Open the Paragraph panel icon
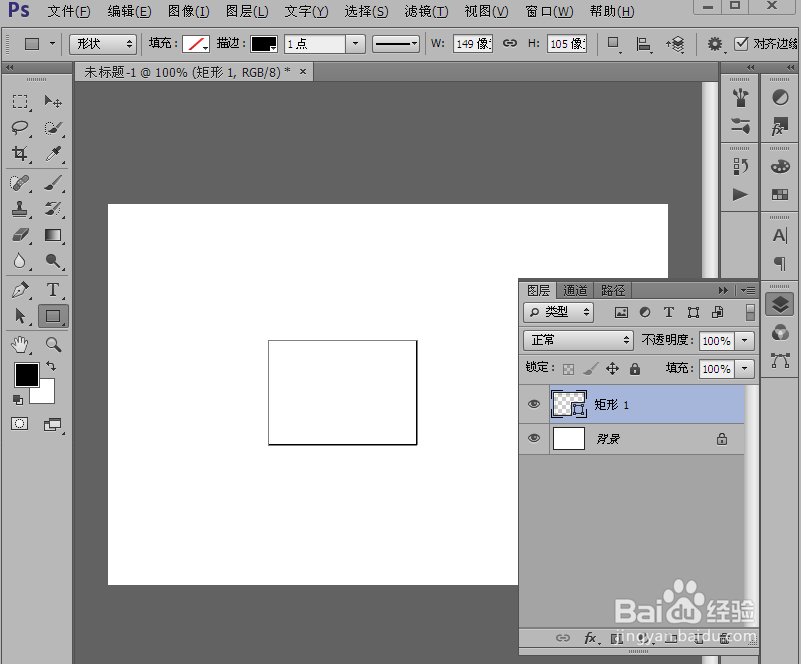Screen dimensions: 801x664 pos(780,264)
